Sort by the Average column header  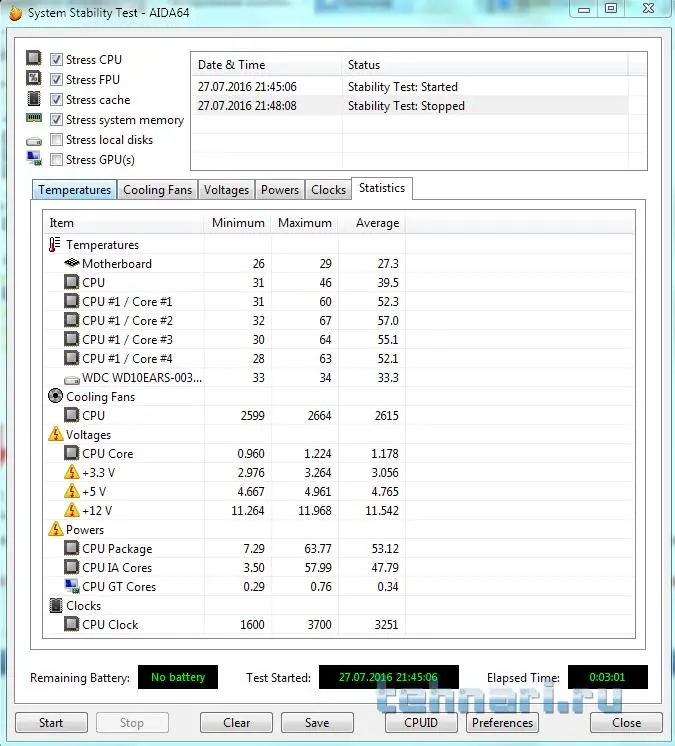pyautogui.click(x=372, y=223)
